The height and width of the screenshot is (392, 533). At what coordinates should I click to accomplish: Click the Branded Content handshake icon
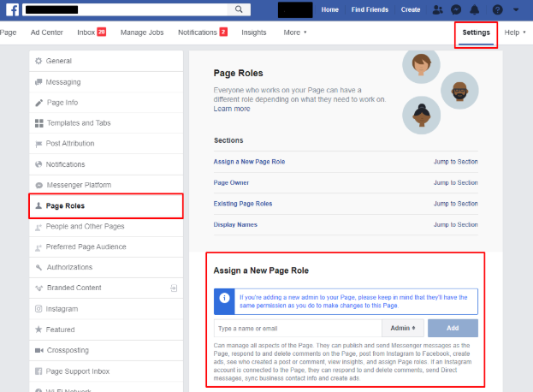tap(39, 288)
